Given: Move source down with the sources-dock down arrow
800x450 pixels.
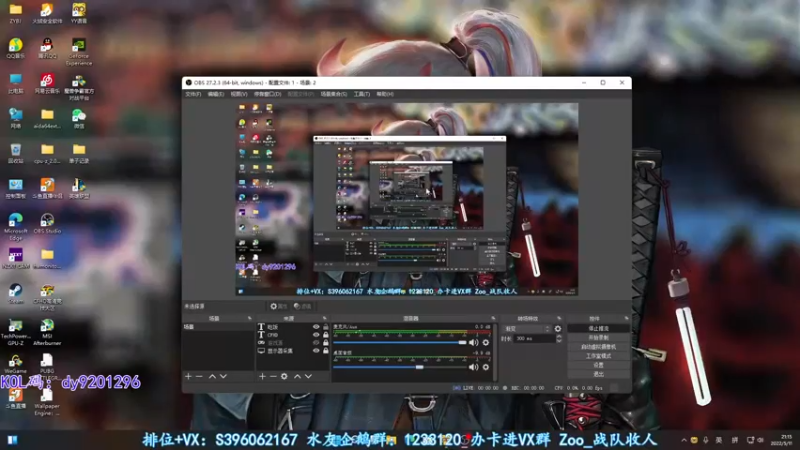Looking at the screenshot, I should [308, 377].
